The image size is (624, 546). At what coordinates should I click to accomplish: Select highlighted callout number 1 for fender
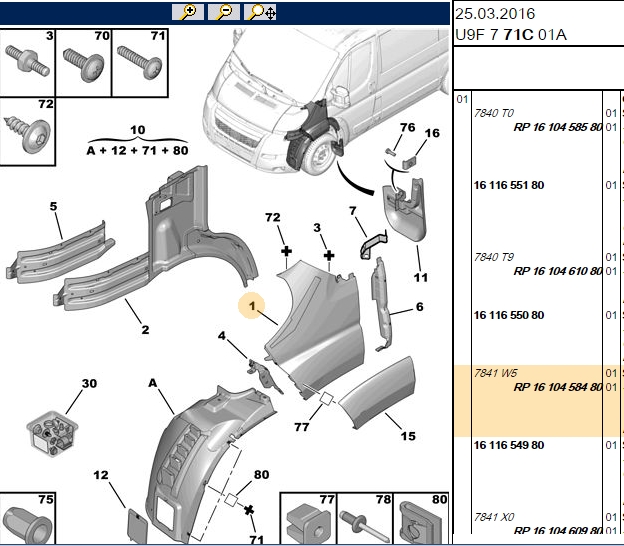(252, 306)
